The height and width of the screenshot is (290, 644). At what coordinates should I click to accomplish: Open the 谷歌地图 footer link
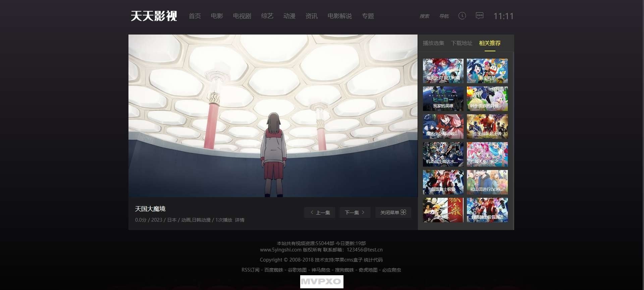pos(297,270)
